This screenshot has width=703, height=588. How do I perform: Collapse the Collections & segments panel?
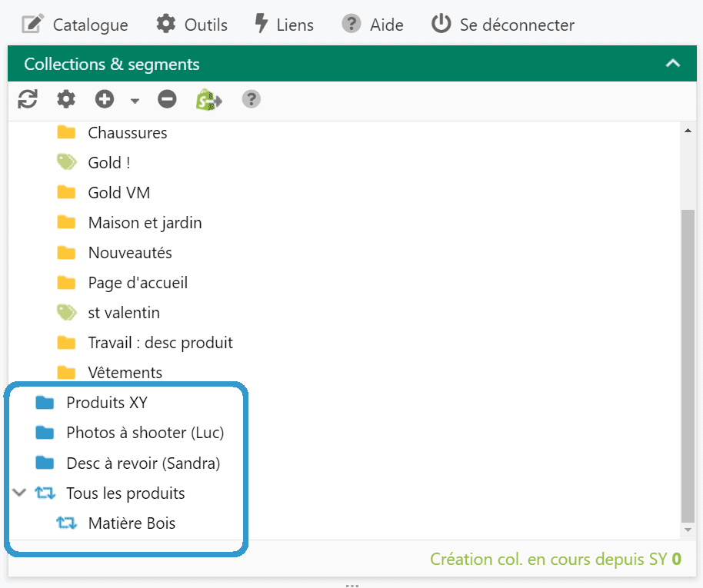tap(672, 63)
